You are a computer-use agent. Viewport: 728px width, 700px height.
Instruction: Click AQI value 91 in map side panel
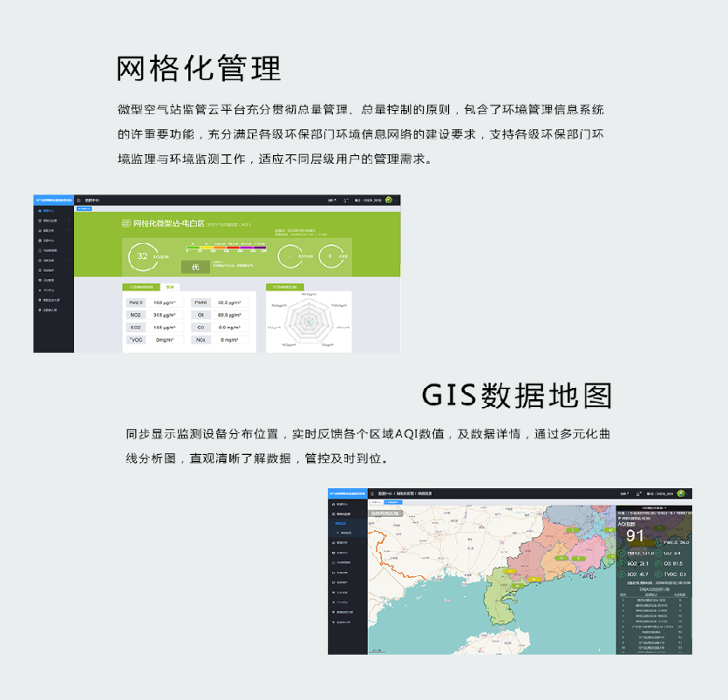[636, 536]
